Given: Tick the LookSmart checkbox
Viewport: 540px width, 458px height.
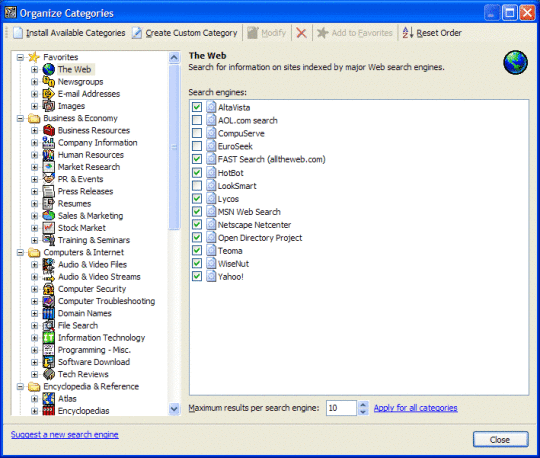Looking at the screenshot, I should point(197,186).
